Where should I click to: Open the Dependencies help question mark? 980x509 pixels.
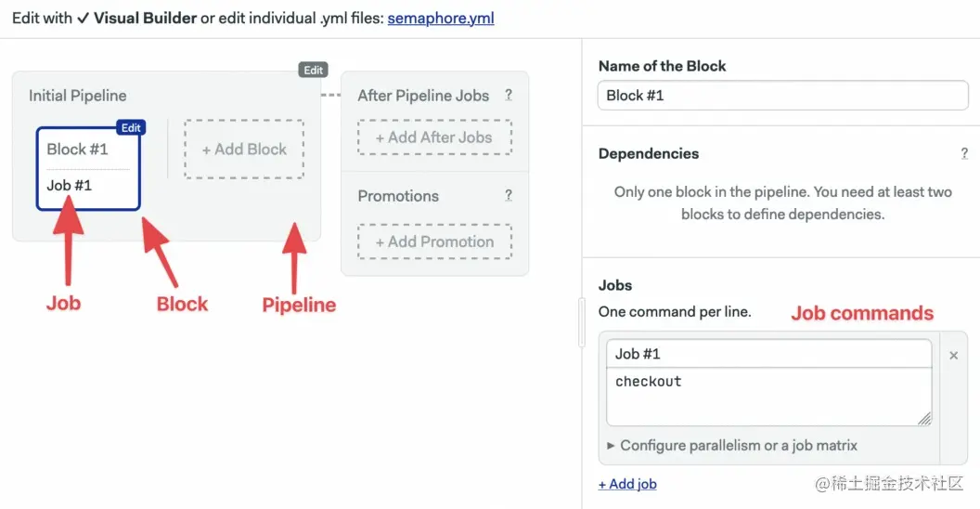[964, 154]
